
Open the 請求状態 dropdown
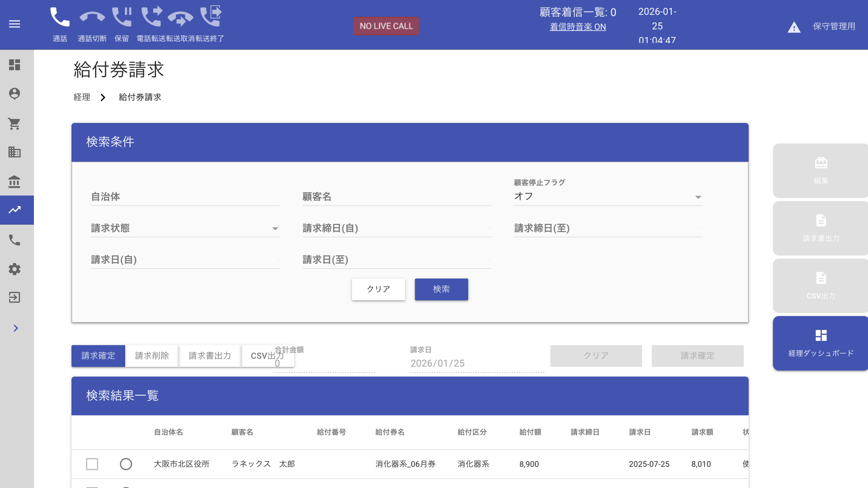pyautogui.click(x=185, y=228)
